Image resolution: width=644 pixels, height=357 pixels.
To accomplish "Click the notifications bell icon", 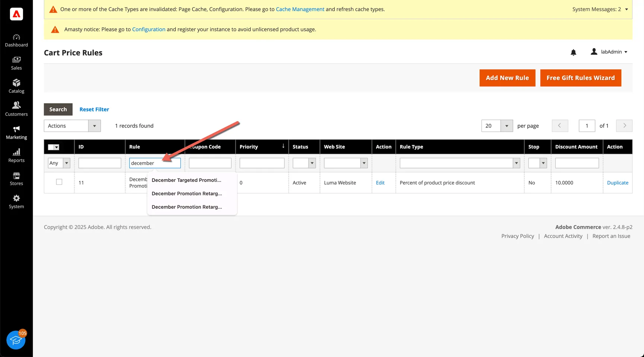I will pyautogui.click(x=574, y=52).
